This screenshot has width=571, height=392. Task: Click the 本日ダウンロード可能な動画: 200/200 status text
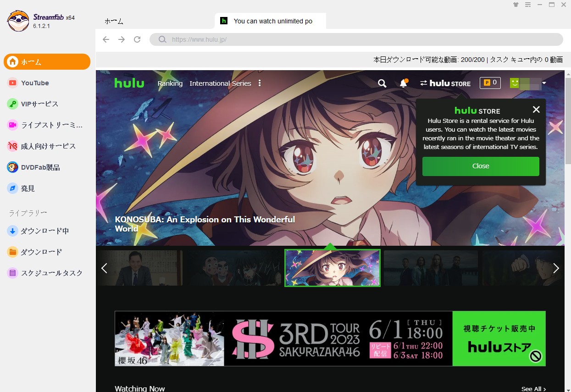[429, 60]
